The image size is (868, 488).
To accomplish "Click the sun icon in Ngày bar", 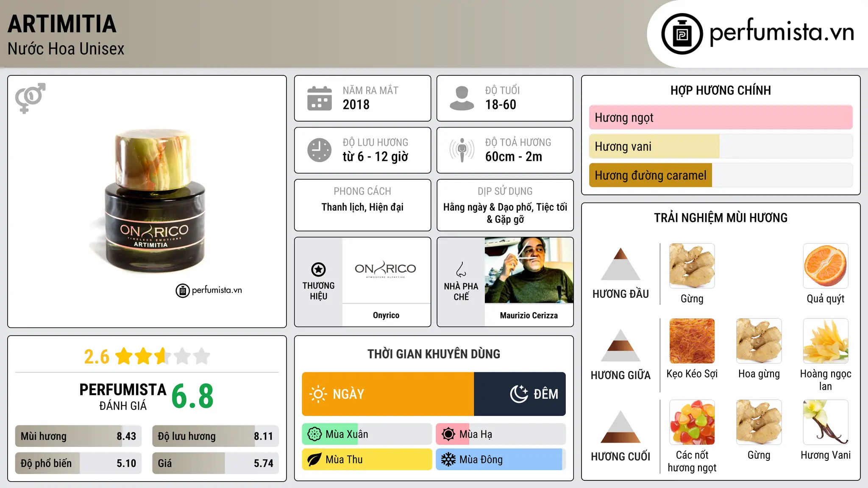I will (x=318, y=394).
